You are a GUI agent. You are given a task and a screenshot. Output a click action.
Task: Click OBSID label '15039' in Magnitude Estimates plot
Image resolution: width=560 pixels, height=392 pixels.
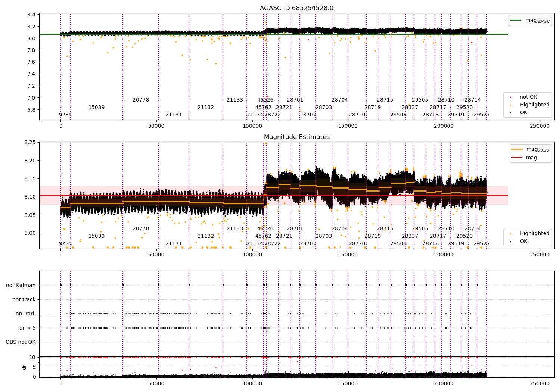tap(96, 236)
